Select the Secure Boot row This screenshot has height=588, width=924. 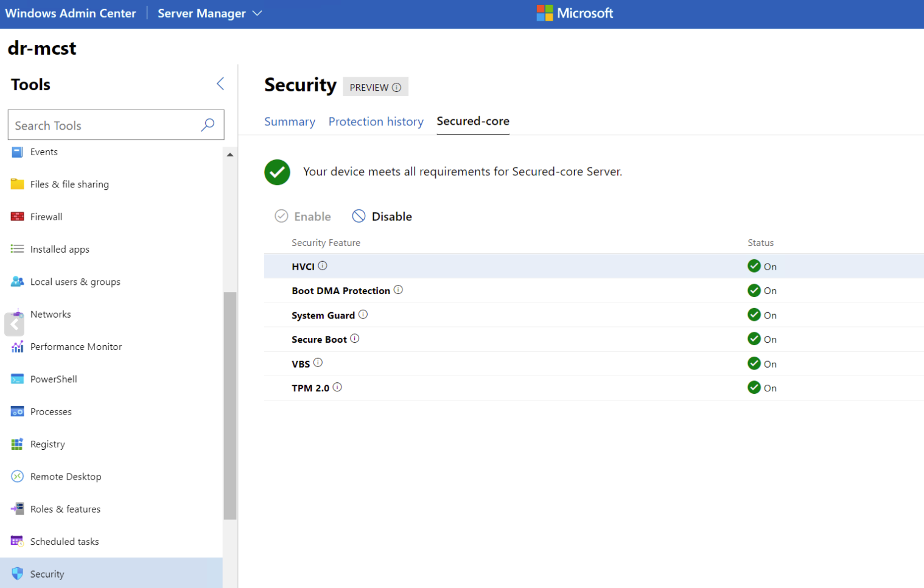click(593, 339)
